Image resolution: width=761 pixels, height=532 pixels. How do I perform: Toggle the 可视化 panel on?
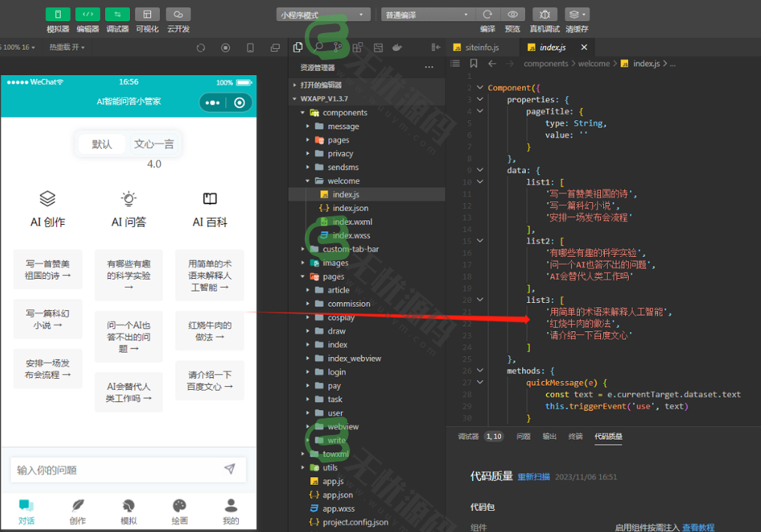(x=146, y=14)
